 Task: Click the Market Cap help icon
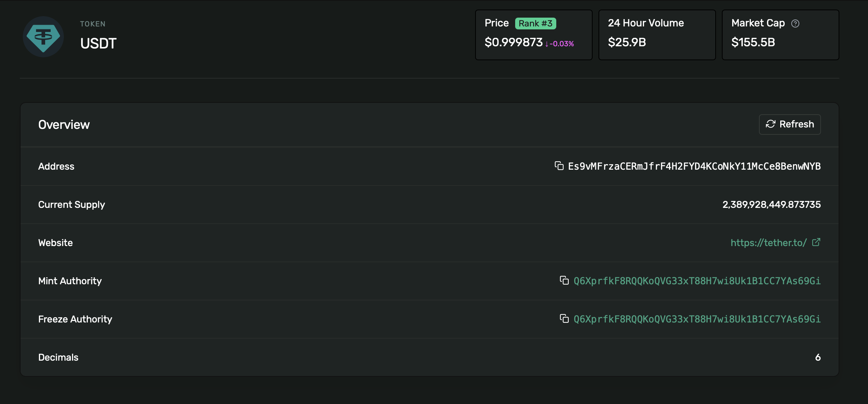(796, 23)
